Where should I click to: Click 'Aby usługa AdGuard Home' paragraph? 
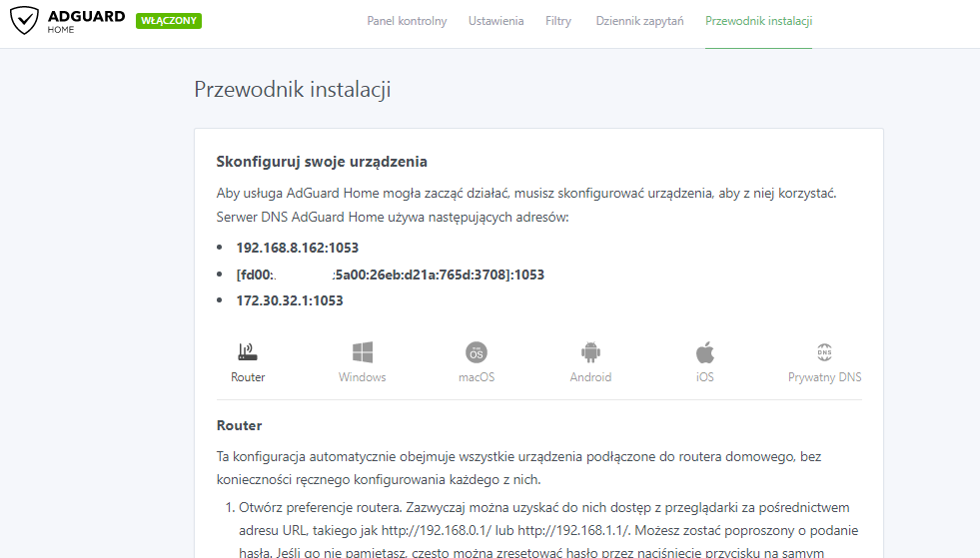(x=526, y=193)
